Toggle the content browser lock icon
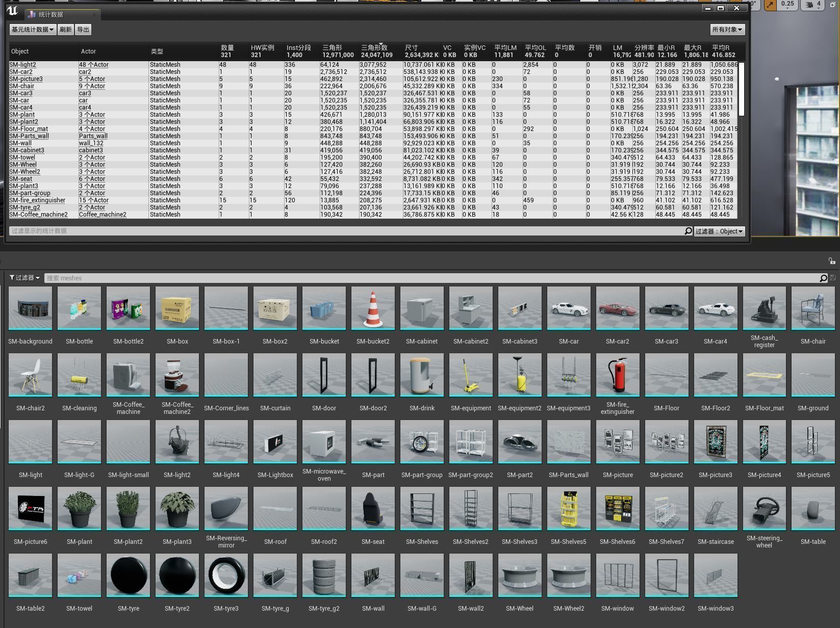 point(832,260)
